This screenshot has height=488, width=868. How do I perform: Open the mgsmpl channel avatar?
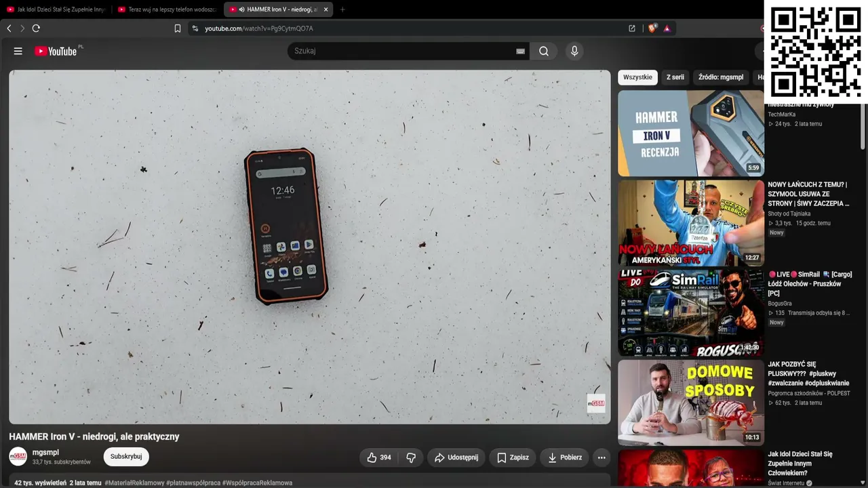pyautogui.click(x=18, y=456)
